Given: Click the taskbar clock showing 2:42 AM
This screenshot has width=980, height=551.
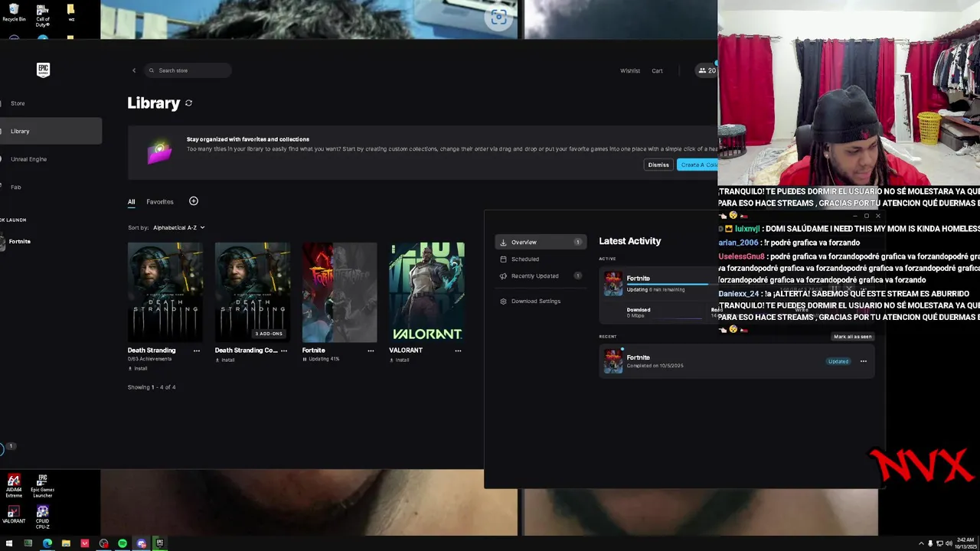Looking at the screenshot, I should point(964,543).
